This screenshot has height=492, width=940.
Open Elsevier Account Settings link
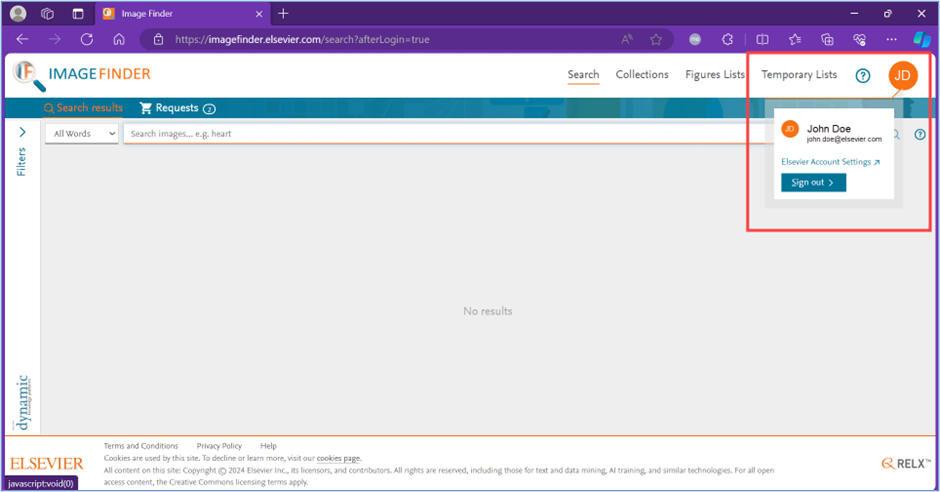pos(830,162)
